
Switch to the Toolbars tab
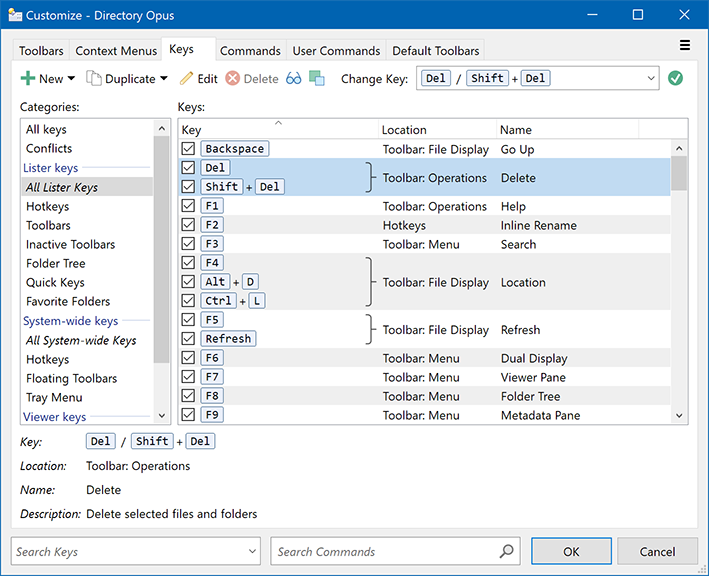41,51
